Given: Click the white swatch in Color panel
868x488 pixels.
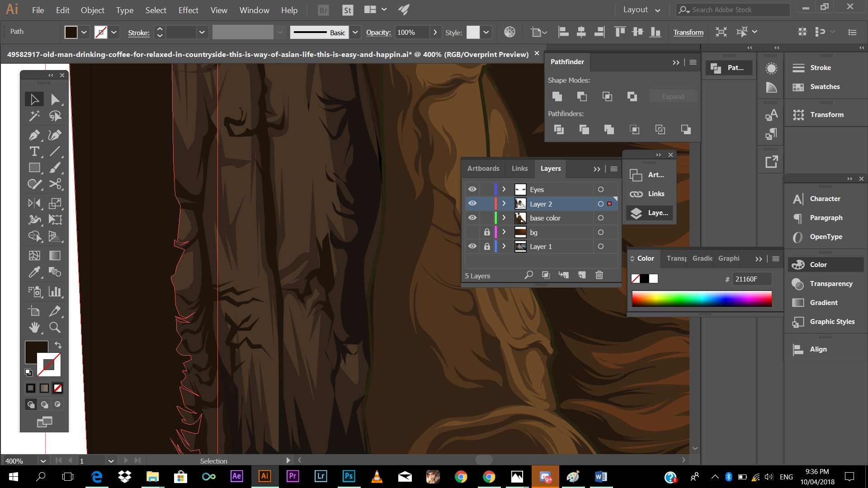Looking at the screenshot, I should [x=653, y=279].
